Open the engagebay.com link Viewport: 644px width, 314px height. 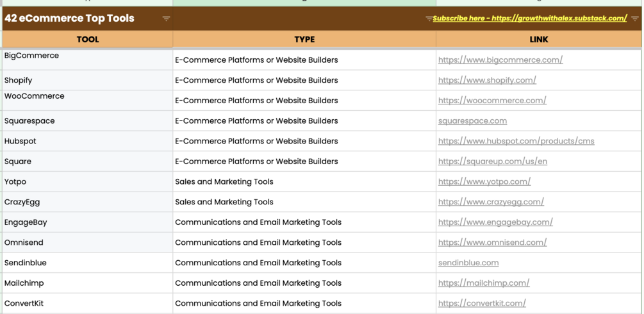495,222
